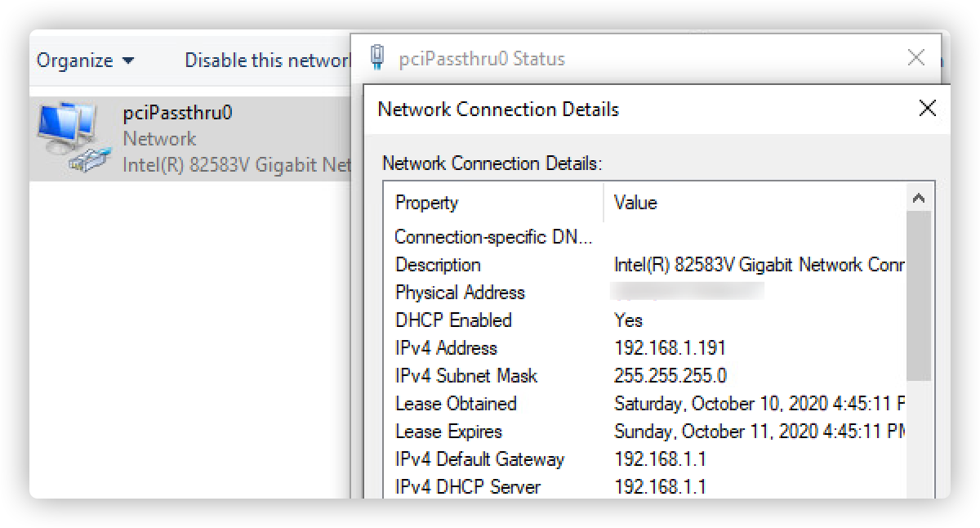Screen dimensions: 980x528
Task: Select the IPv4 Address row
Action: (446, 348)
